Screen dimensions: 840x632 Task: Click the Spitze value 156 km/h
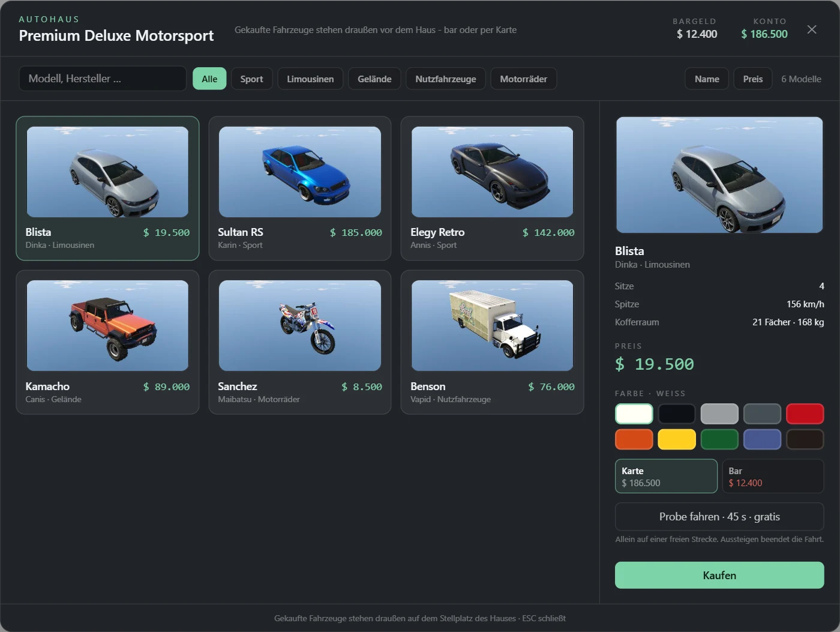[x=805, y=304]
